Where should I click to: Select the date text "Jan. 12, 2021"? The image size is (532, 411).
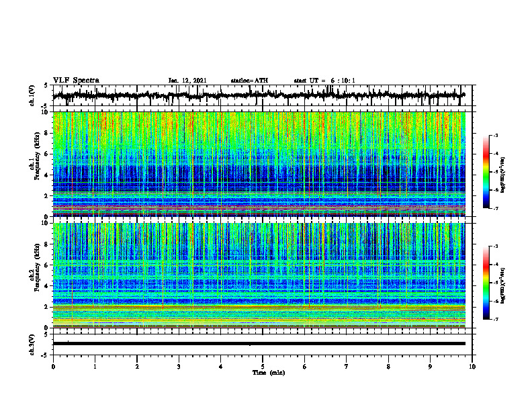(x=187, y=81)
